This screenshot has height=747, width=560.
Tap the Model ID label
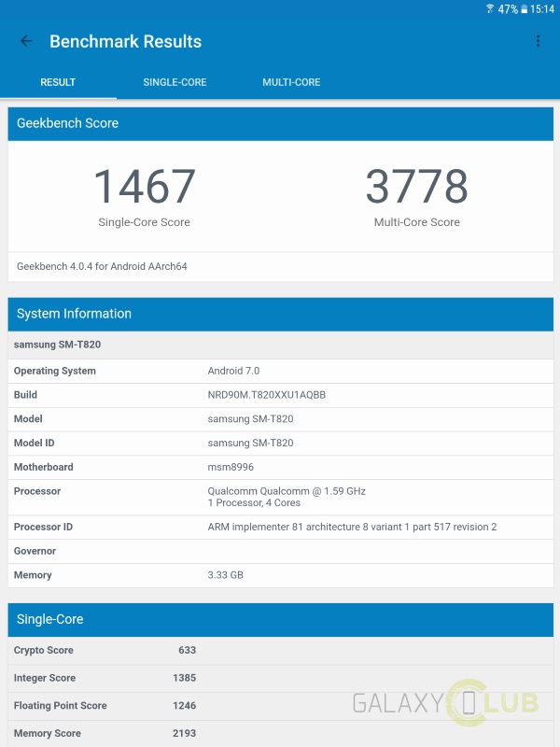(x=34, y=443)
